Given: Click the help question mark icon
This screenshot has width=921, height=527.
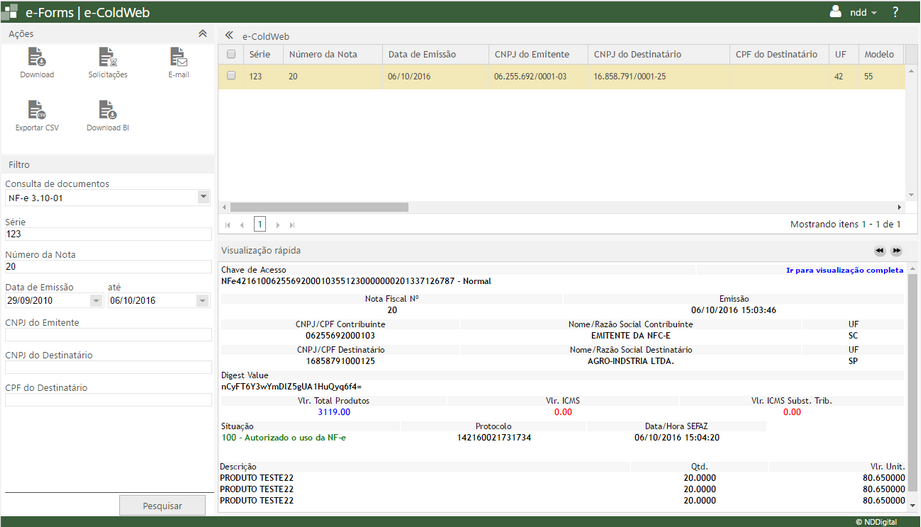Looking at the screenshot, I should (x=895, y=12).
